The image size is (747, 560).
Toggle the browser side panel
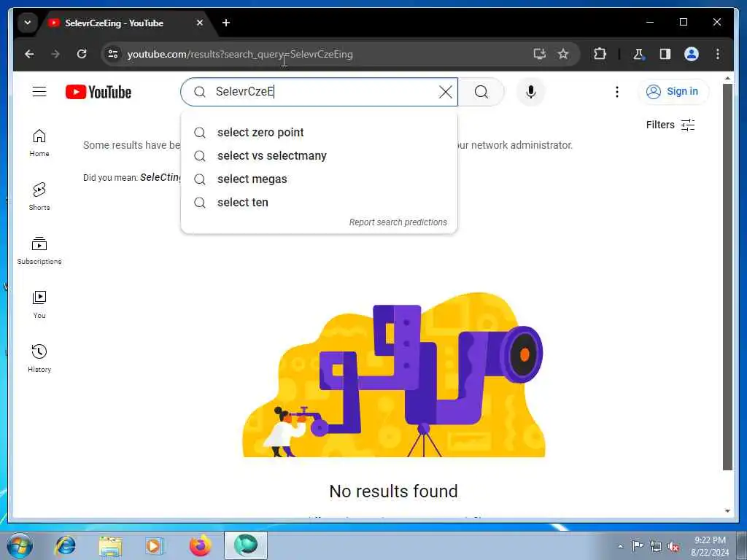[665, 54]
